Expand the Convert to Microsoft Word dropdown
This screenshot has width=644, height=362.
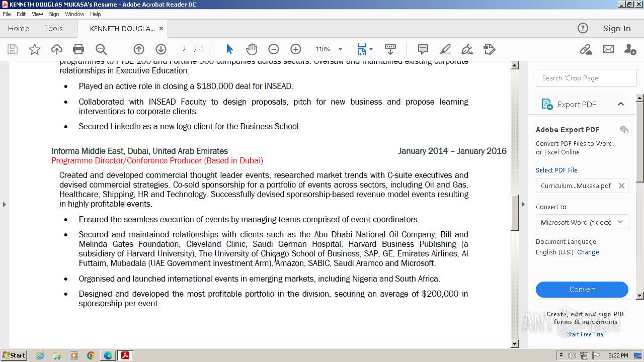coord(620,222)
